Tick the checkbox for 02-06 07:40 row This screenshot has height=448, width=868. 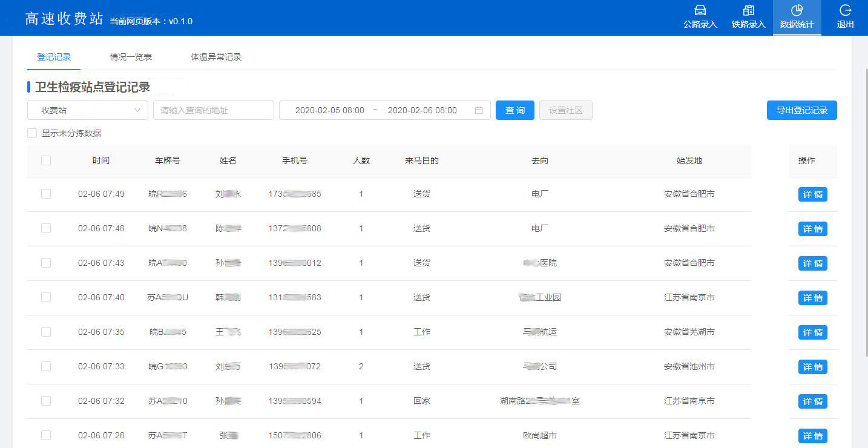click(46, 297)
